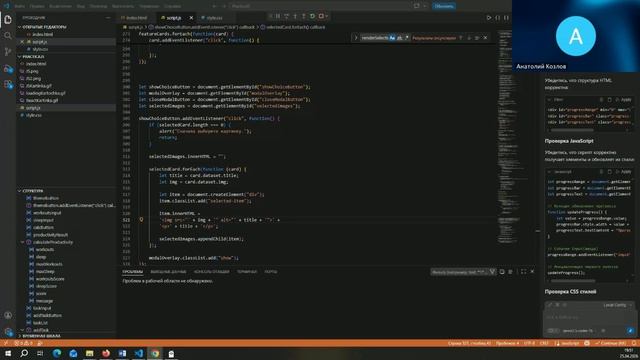
Task: Click the CRLF line ending status item
Action: pos(544,343)
